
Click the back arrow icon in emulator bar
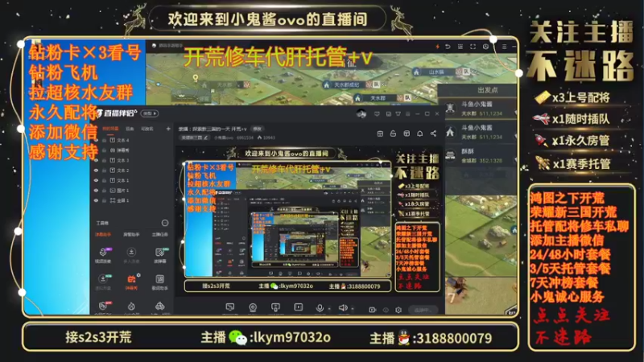pos(448,47)
